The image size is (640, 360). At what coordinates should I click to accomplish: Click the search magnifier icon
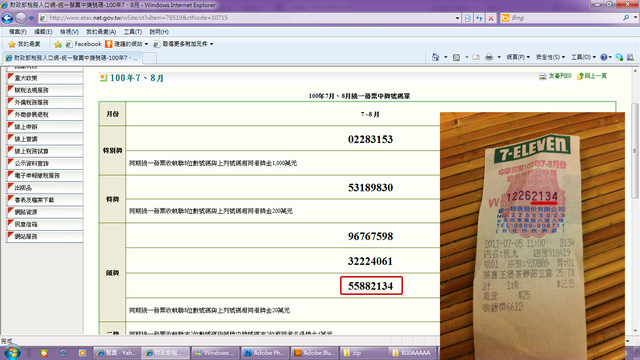click(x=626, y=18)
